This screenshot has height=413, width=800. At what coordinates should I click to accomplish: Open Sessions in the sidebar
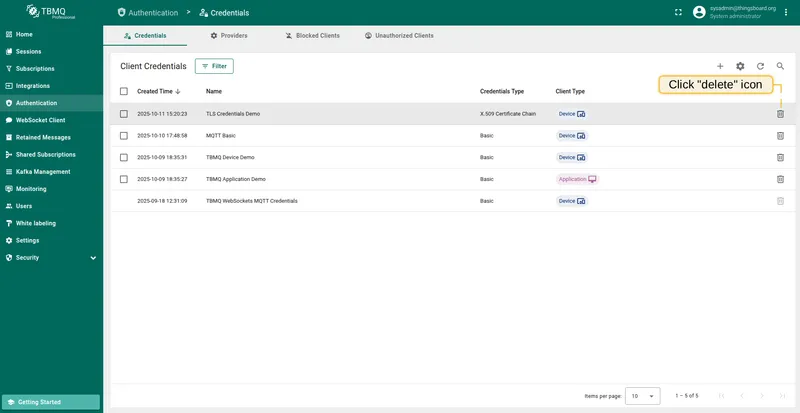point(51,52)
